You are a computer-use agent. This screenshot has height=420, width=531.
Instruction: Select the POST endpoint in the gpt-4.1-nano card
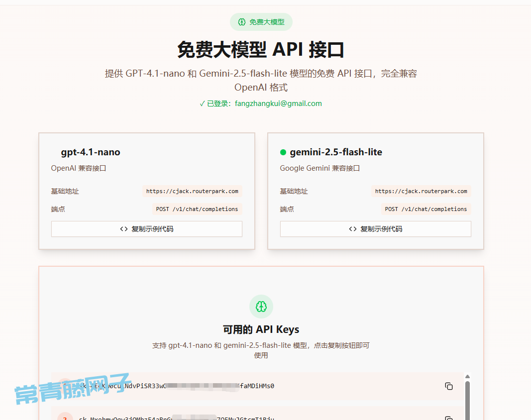(197, 209)
